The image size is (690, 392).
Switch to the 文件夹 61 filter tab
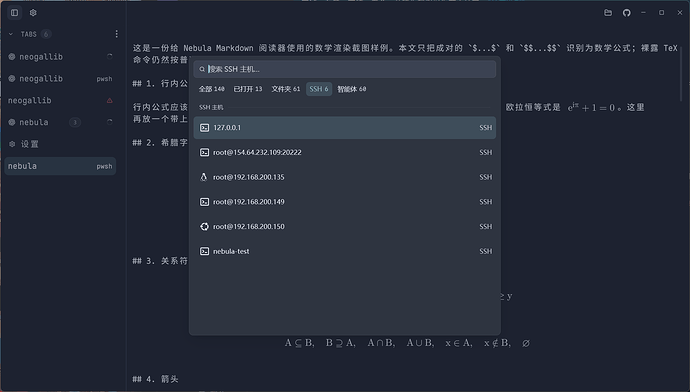[x=286, y=89]
